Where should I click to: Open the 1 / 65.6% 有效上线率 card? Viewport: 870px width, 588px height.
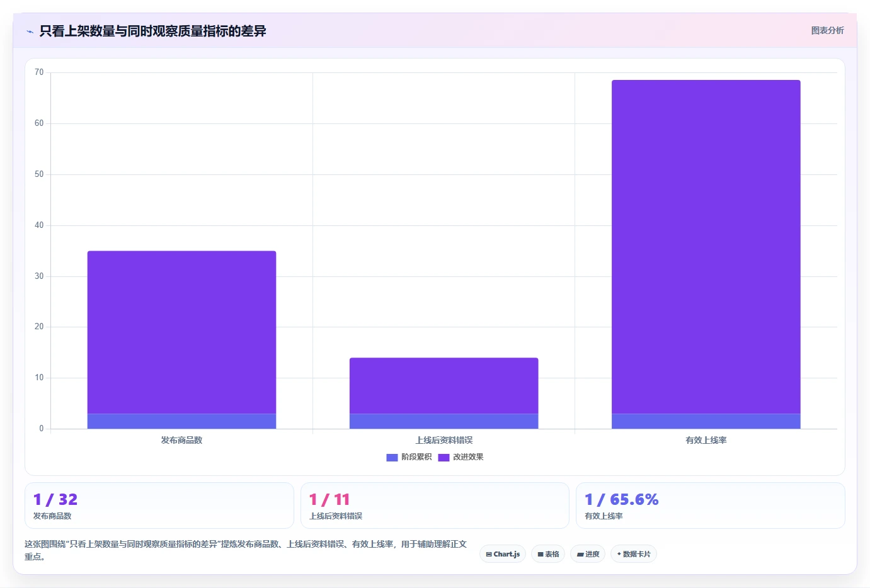click(x=711, y=506)
